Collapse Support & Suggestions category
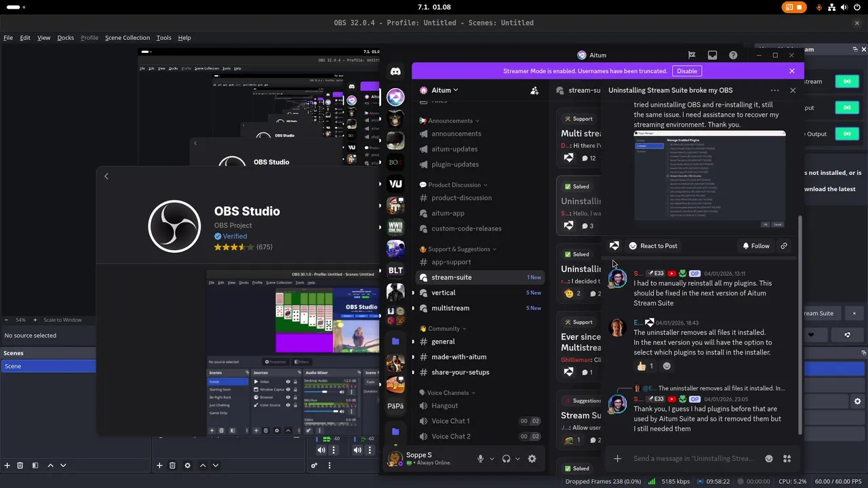This screenshot has width=868, height=488. pyautogui.click(x=458, y=249)
